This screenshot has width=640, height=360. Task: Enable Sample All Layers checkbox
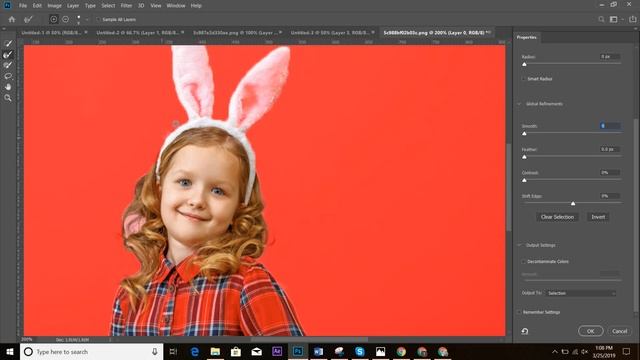98,19
